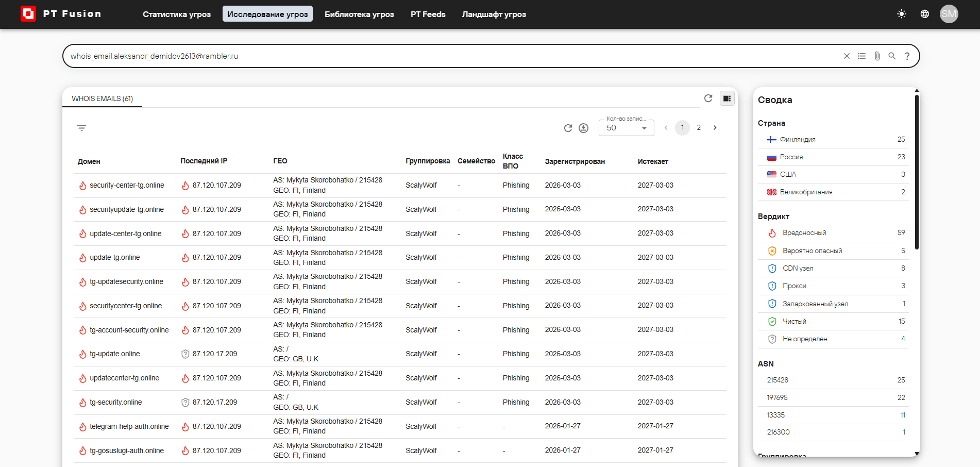Refresh the WHOIS EMAILS panel
980x467 pixels.
(x=708, y=98)
